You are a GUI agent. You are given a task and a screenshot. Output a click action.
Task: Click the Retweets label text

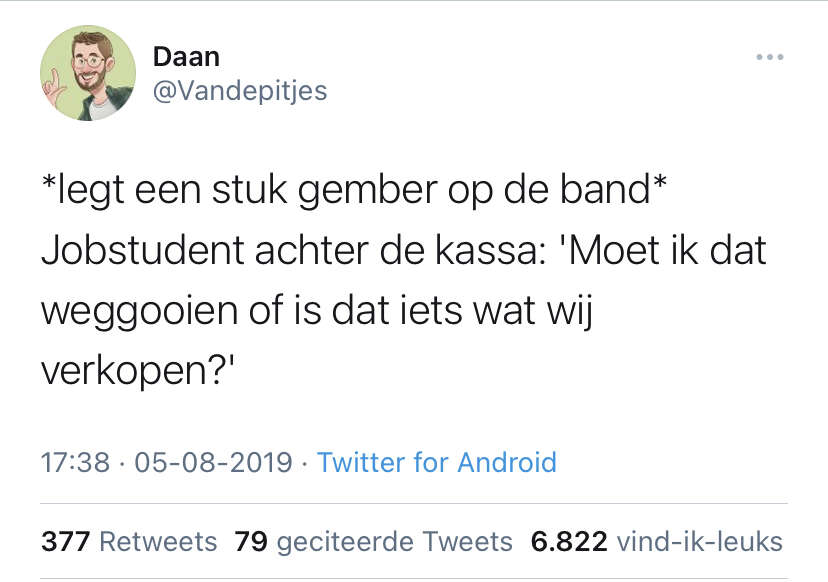click(158, 542)
